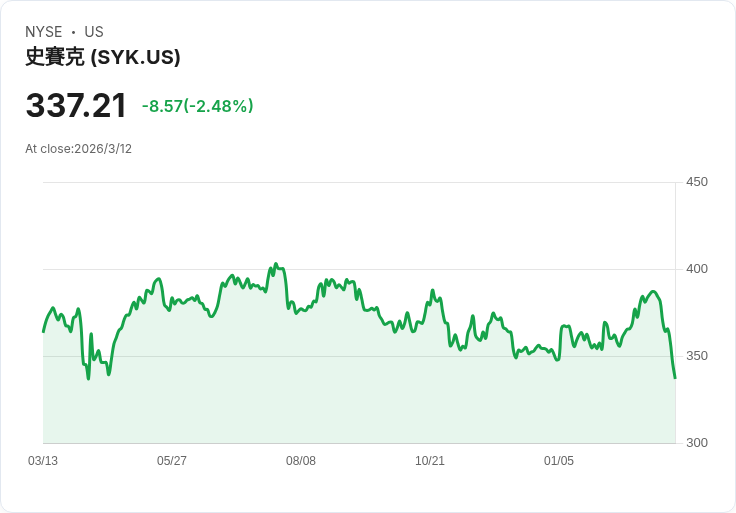
Task: Click the 08/08 date on x-axis
Action: coord(301,461)
